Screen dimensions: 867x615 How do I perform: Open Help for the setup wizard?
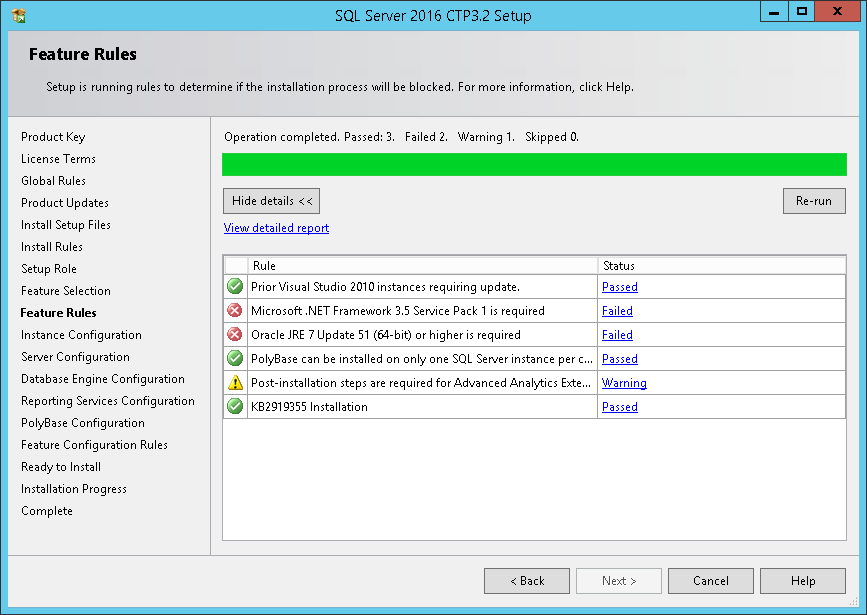pyautogui.click(x=803, y=581)
